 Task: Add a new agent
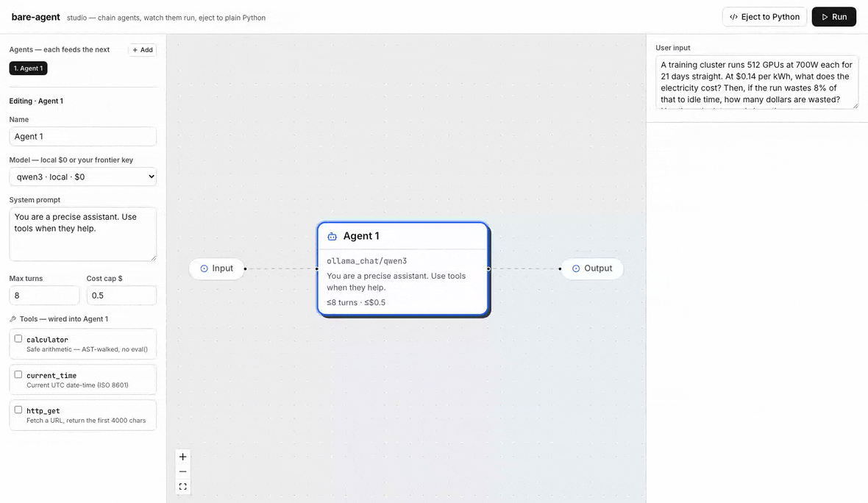(142, 50)
